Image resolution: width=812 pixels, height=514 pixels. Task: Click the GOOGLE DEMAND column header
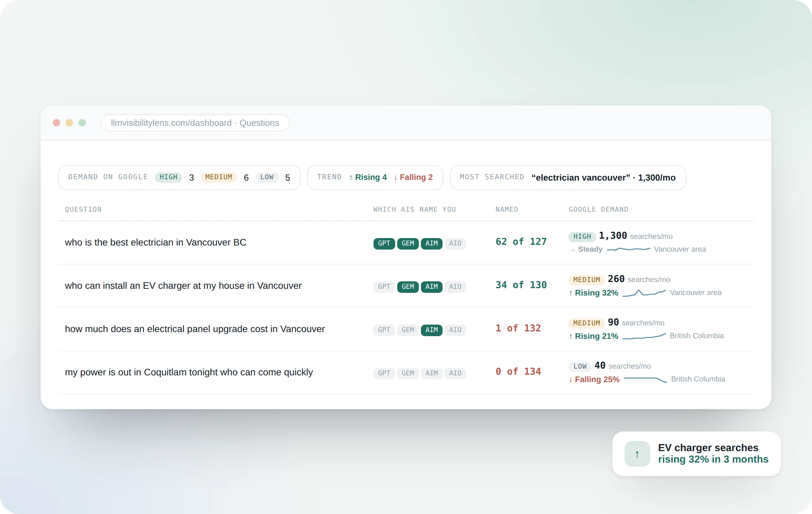coord(598,209)
